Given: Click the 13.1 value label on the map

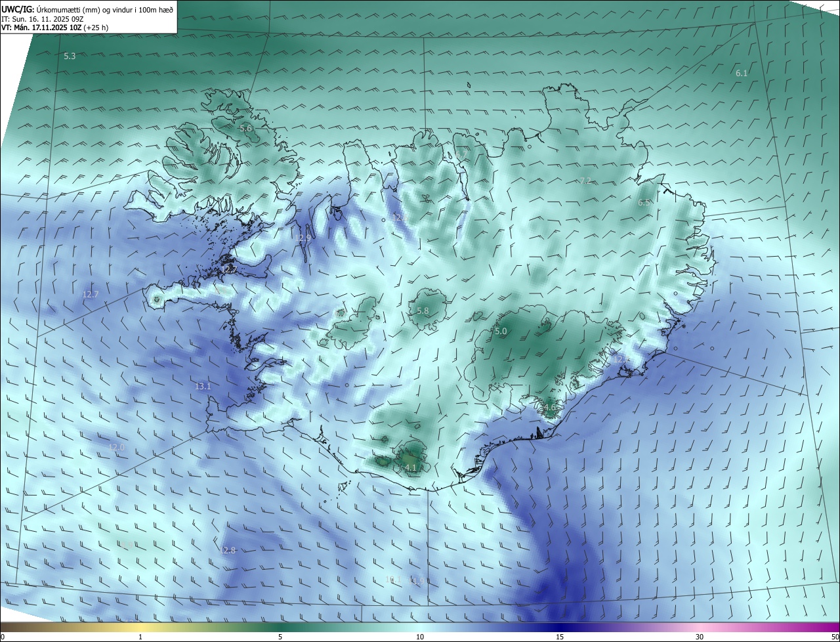Looking at the screenshot, I should [203, 387].
